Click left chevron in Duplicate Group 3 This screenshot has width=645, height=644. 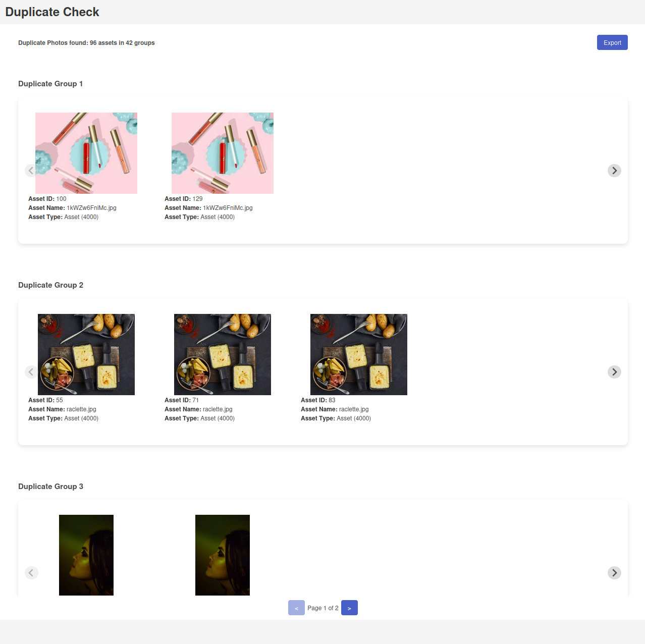click(31, 573)
